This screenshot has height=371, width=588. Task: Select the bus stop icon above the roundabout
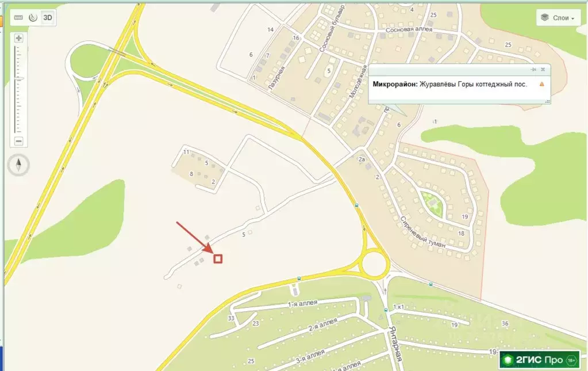coord(356,205)
